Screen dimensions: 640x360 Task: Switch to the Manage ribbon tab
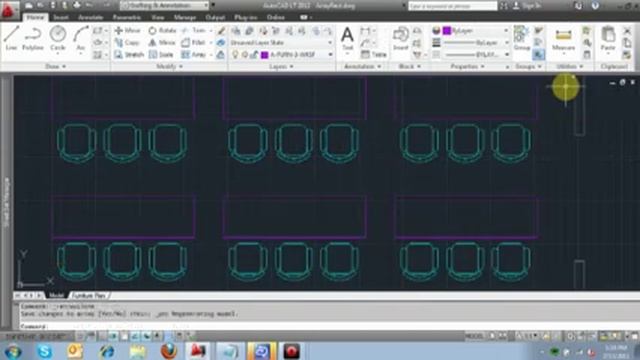(185, 17)
